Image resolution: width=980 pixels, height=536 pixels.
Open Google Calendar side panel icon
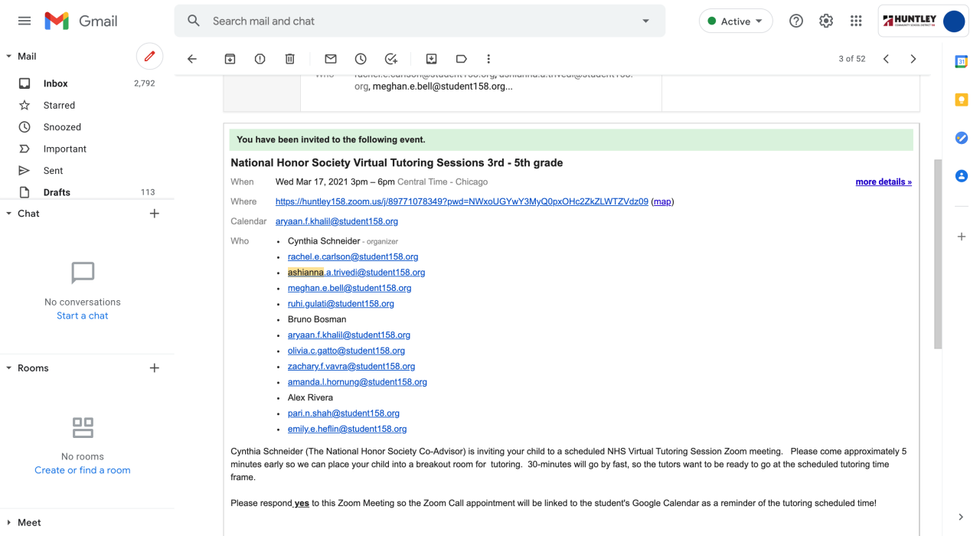(x=962, y=62)
